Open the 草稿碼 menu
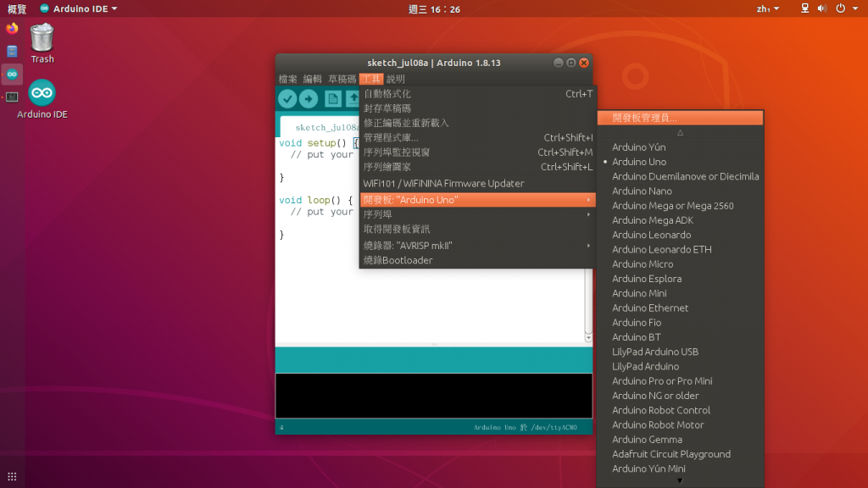Image resolution: width=868 pixels, height=488 pixels. point(342,79)
